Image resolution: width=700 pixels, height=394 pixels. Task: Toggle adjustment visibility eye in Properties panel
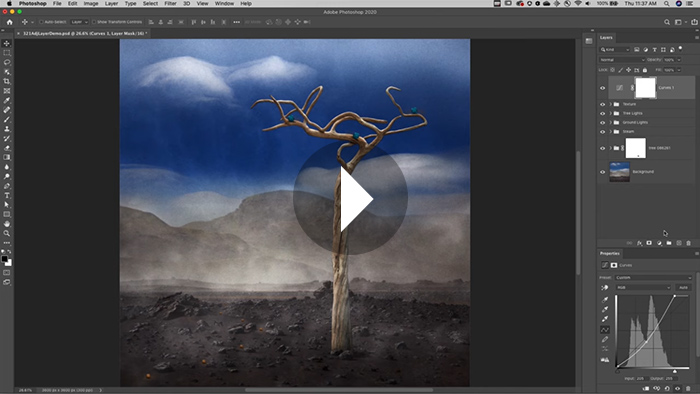click(x=678, y=389)
